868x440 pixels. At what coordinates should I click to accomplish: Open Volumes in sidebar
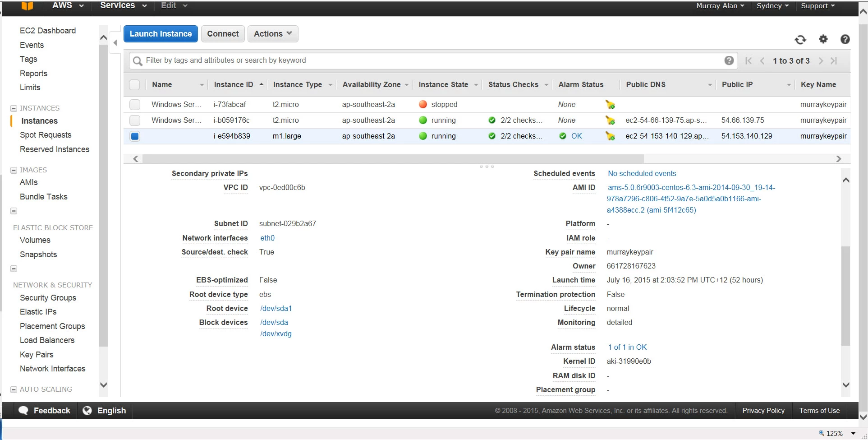point(35,240)
